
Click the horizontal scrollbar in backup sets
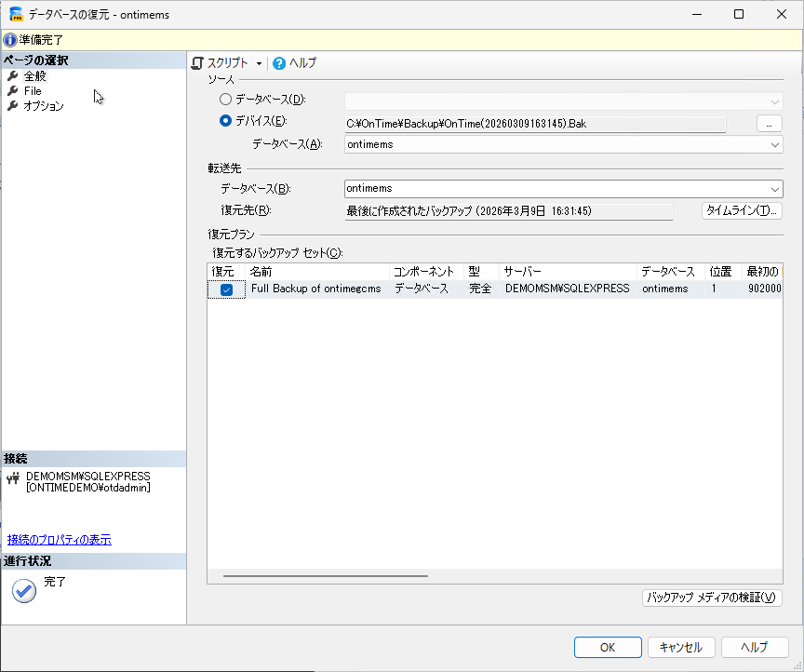(x=326, y=576)
